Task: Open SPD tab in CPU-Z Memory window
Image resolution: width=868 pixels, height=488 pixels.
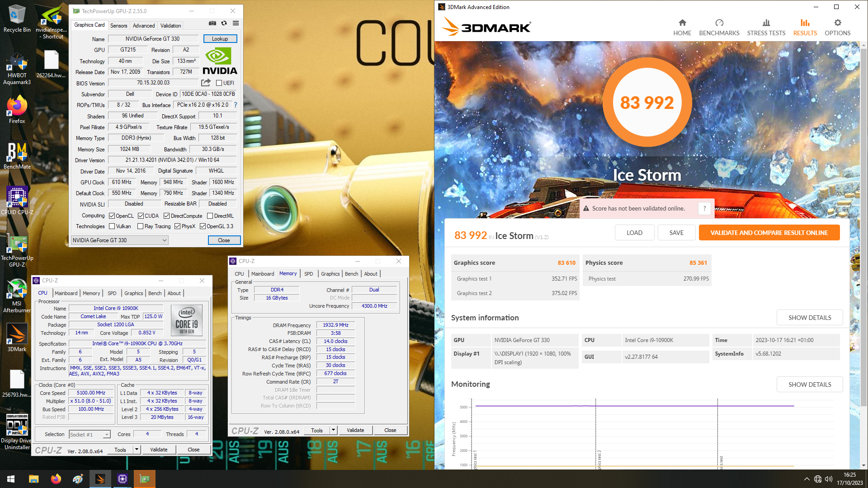Action: (308, 274)
